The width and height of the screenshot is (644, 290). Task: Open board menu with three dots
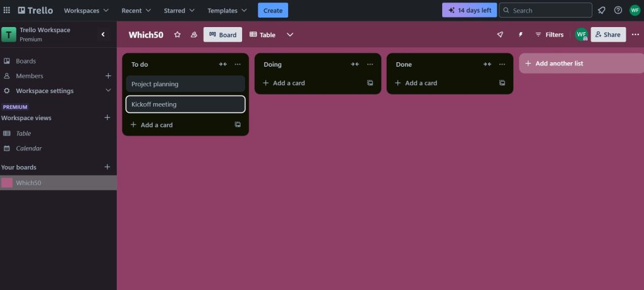point(635,35)
